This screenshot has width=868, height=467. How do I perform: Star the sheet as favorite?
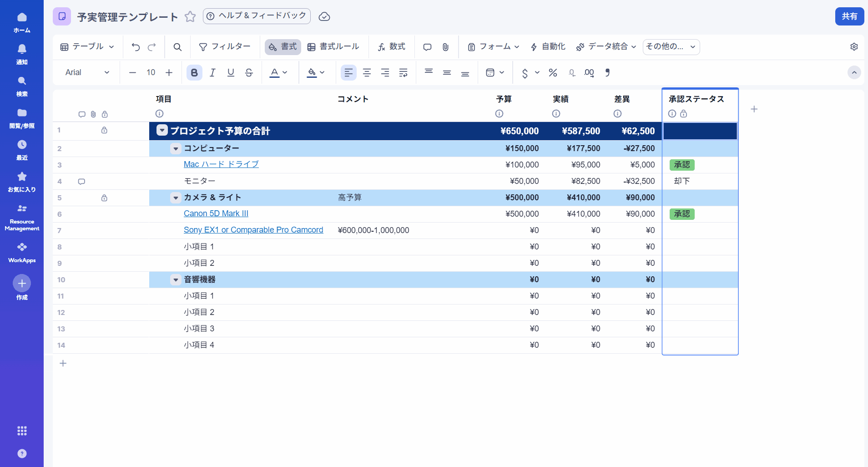coord(190,17)
